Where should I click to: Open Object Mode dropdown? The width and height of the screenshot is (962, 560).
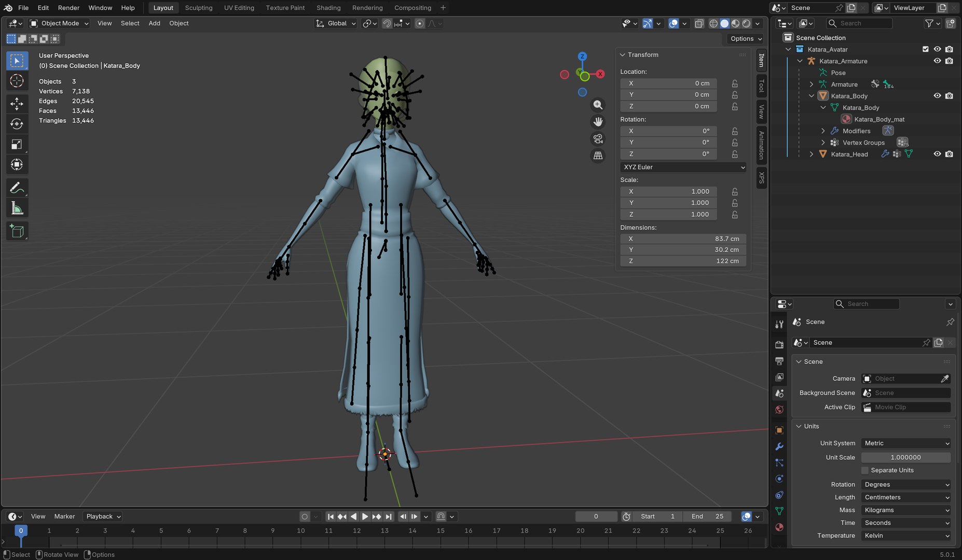point(59,23)
